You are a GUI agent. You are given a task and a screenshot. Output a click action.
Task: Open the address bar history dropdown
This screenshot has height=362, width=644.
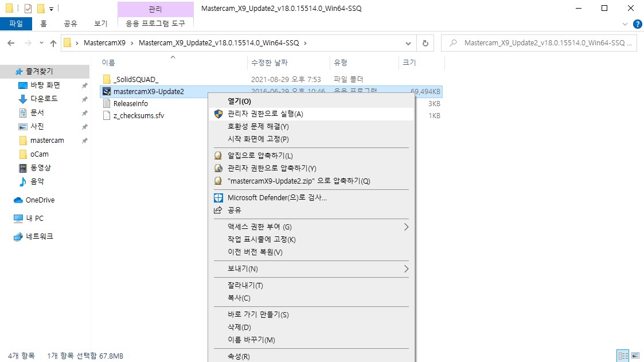(x=408, y=43)
